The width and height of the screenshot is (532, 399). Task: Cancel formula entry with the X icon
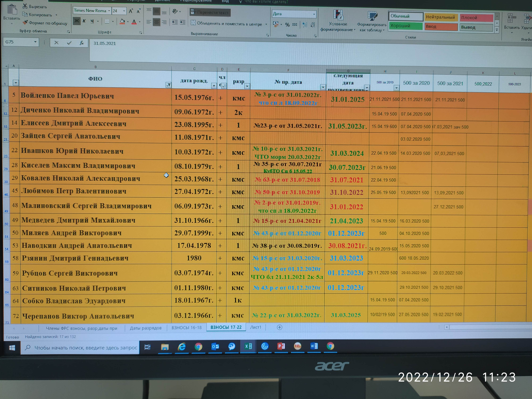click(56, 43)
